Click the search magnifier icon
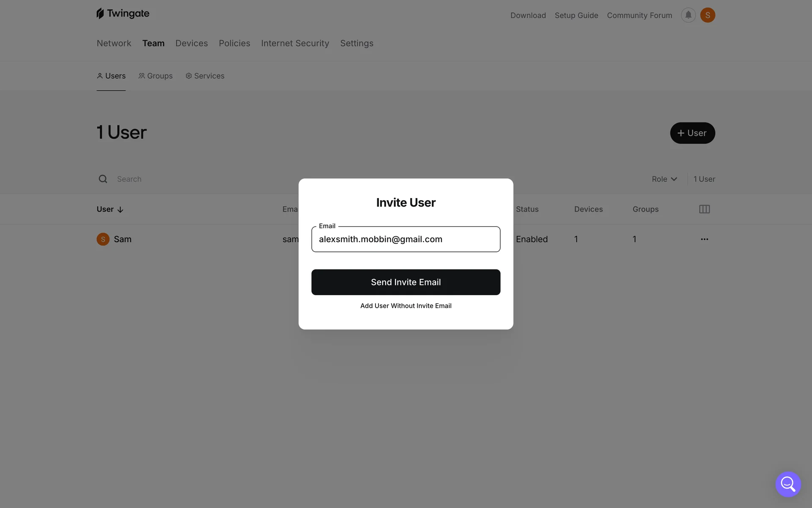 coord(103,179)
